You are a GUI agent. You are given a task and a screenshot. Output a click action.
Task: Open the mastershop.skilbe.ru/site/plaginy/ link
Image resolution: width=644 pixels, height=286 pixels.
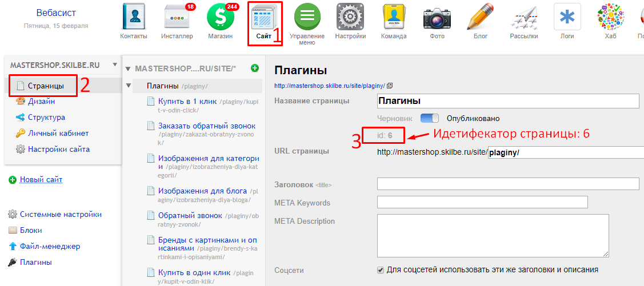click(x=330, y=86)
